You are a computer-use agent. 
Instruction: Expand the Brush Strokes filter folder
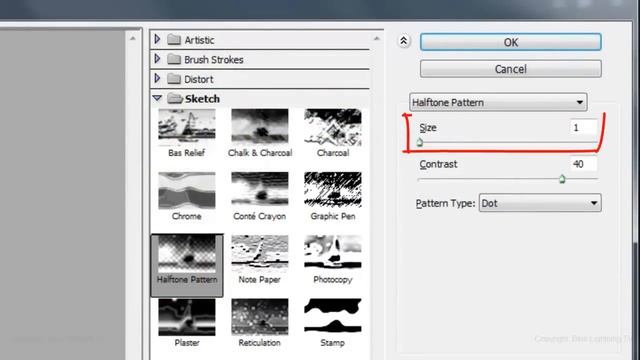tap(157, 59)
